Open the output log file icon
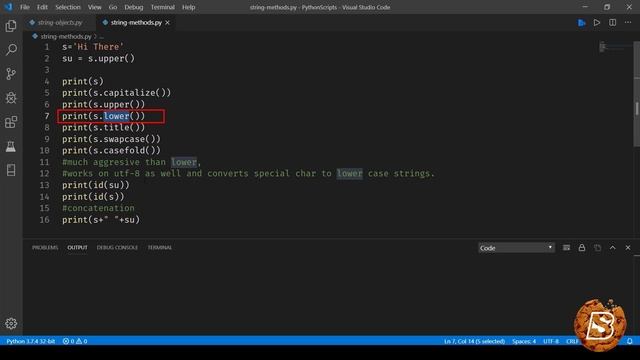Viewport: 640px width, 360px height. click(598, 248)
